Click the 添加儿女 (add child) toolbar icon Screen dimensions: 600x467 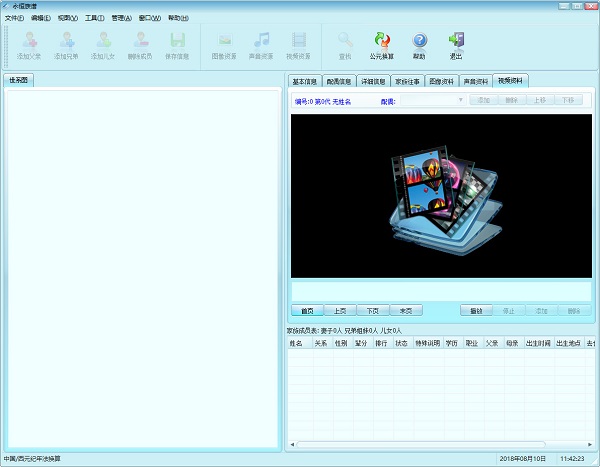103,44
